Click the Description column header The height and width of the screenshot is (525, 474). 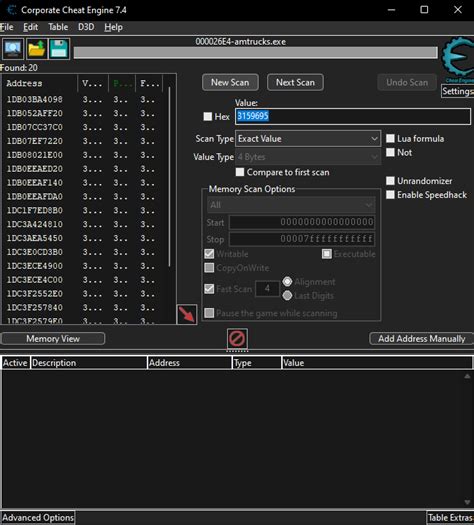pos(89,363)
